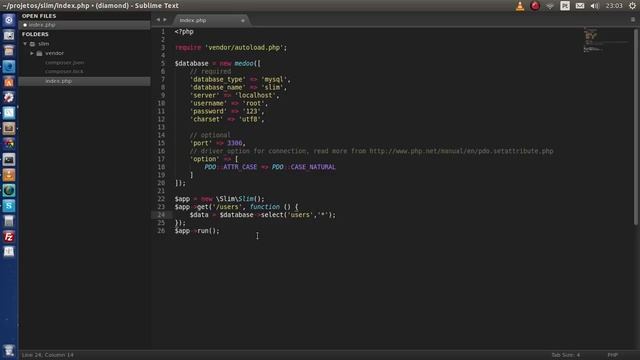Image resolution: width=640 pixels, height=360 pixels.
Task: Click the '123' password value on line 11
Action: 251,111
